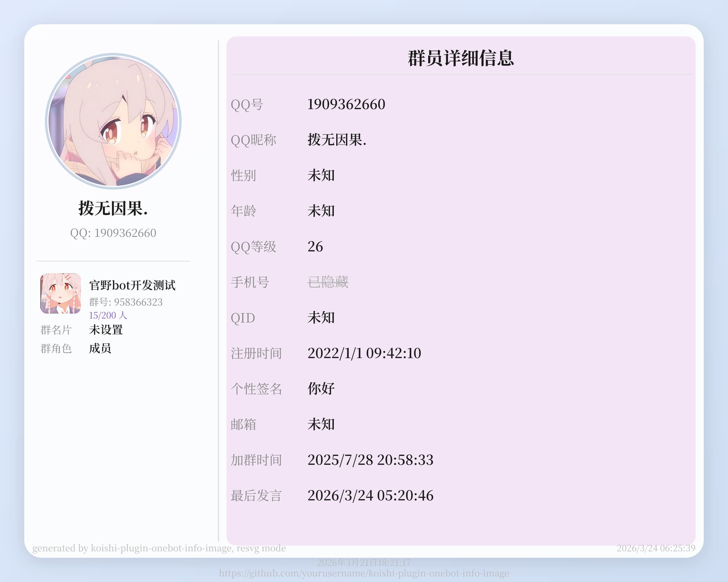This screenshot has width=728, height=582.
Task: Click the QQ level value 26
Action: pos(315,247)
